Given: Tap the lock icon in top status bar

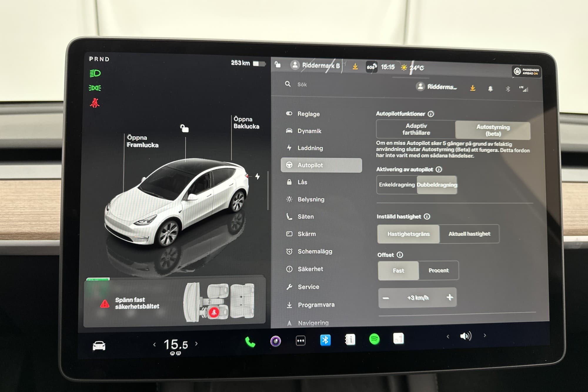Looking at the screenshot, I should [x=278, y=64].
